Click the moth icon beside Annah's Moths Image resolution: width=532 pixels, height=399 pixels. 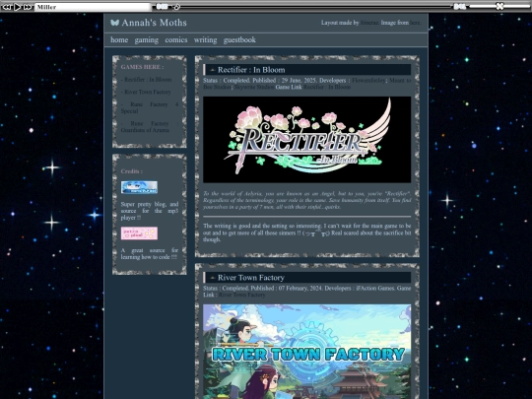(x=114, y=23)
